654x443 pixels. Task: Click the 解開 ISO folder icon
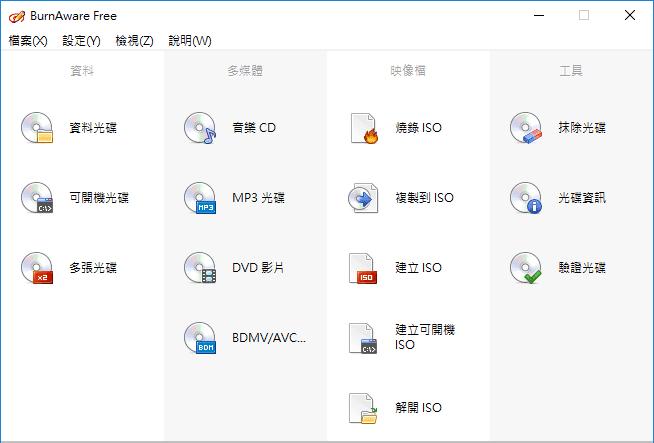coord(363,408)
